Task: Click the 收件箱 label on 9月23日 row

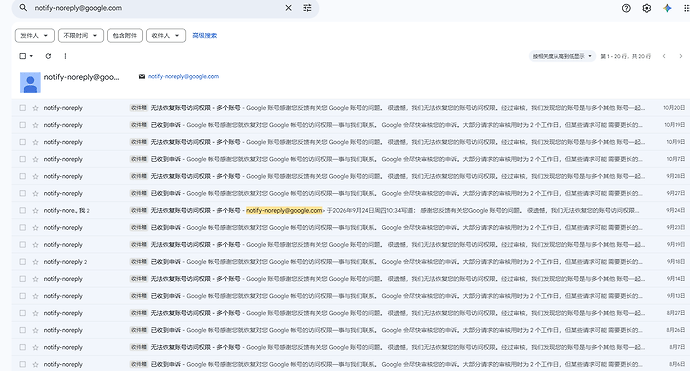Action: tap(139, 228)
